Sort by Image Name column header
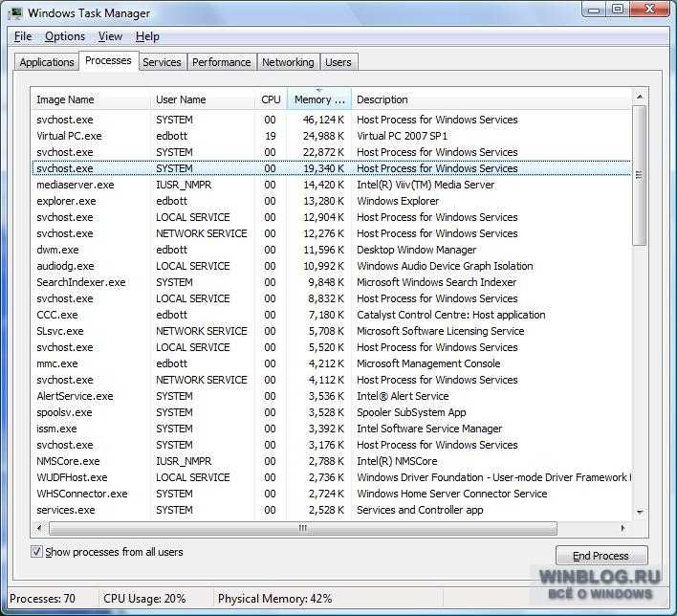 tap(90, 99)
